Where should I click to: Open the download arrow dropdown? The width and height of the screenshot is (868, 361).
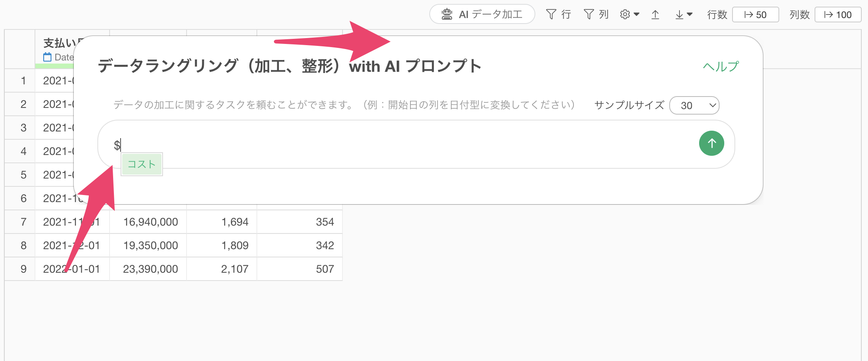click(x=684, y=15)
